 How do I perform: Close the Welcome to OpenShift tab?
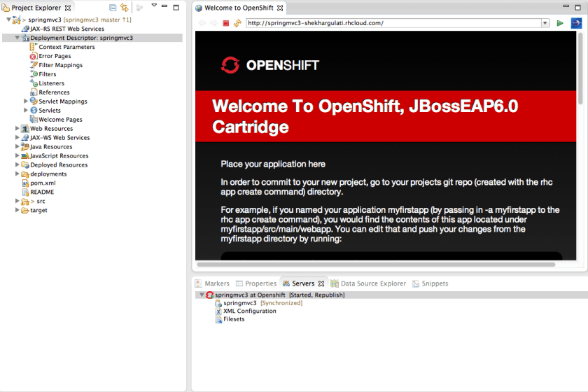(281, 8)
